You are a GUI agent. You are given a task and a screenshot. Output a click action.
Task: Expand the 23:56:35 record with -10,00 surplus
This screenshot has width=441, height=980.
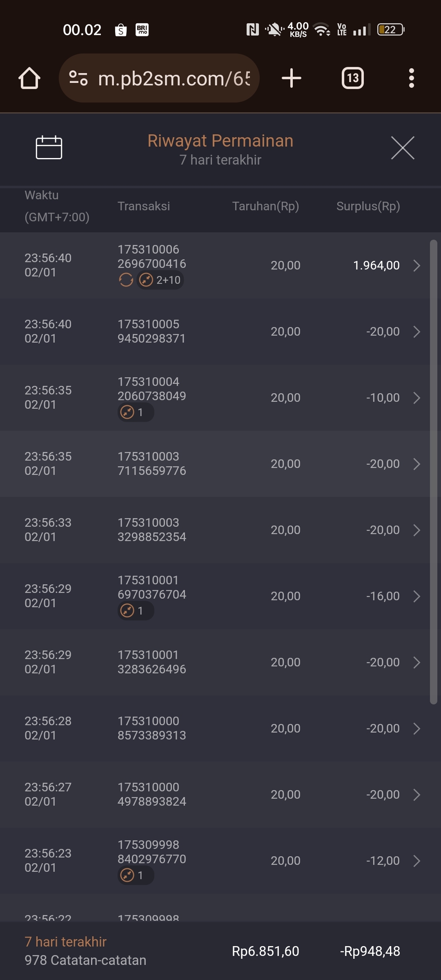click(416, 398)
